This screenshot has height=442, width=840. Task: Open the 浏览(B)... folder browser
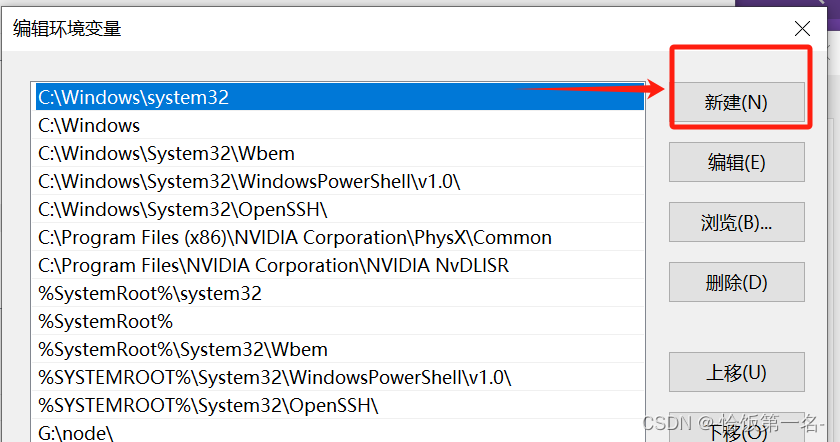pos(737,222)
